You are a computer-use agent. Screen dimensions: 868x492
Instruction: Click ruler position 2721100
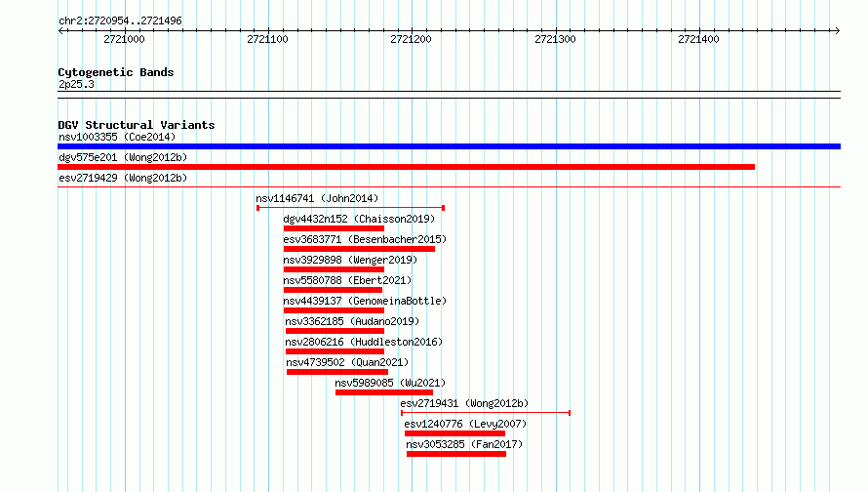[268, 39]
